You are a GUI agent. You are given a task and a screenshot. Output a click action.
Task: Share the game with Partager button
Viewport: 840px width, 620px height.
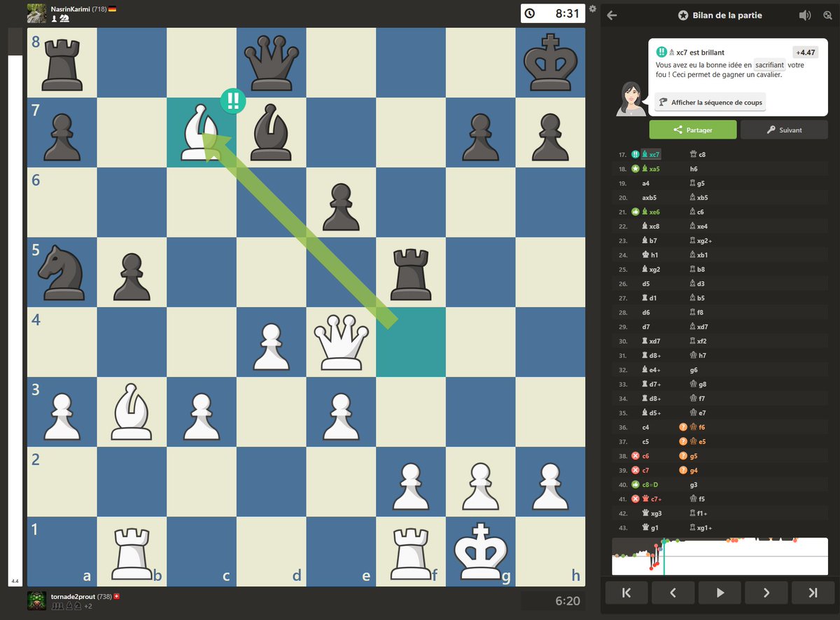(x=693, y=130)
